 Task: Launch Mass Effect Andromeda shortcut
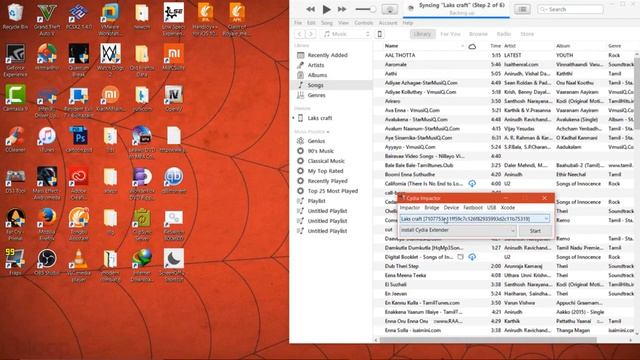[47, 183]
